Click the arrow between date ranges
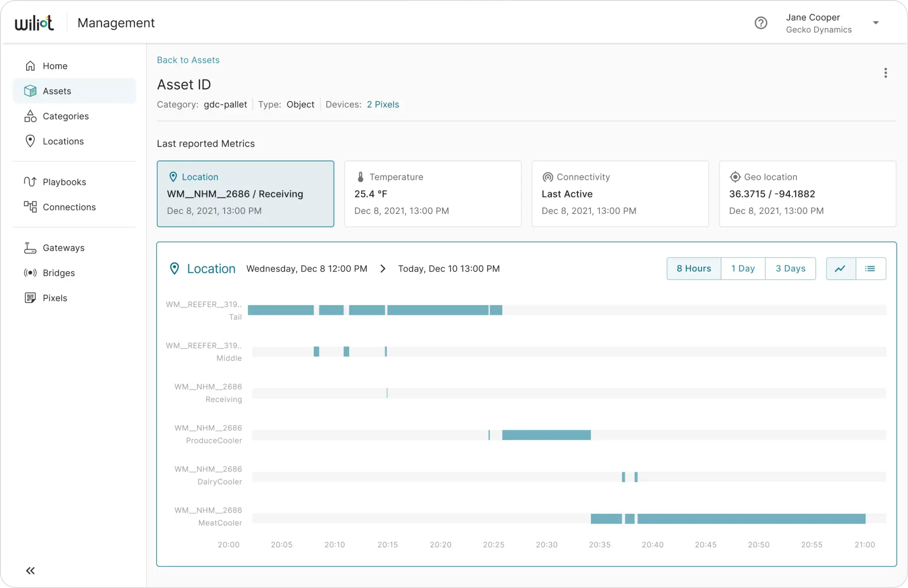The width and height of the screenshot is (908, 588). point(382,269)
